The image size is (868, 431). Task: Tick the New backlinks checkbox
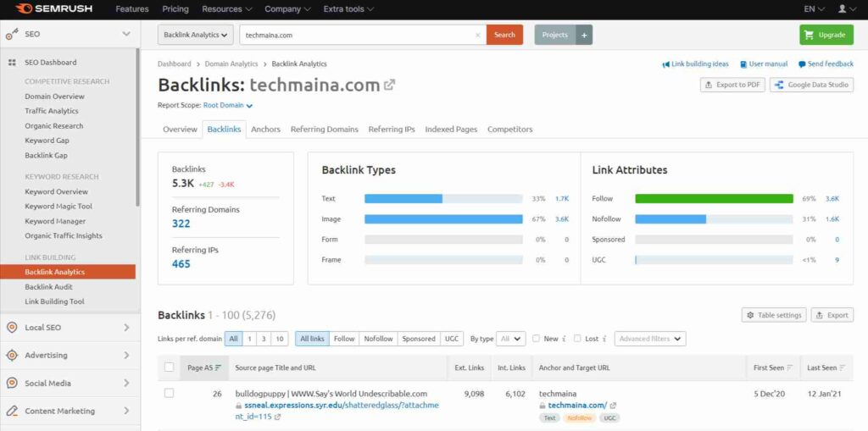[536, 339]
